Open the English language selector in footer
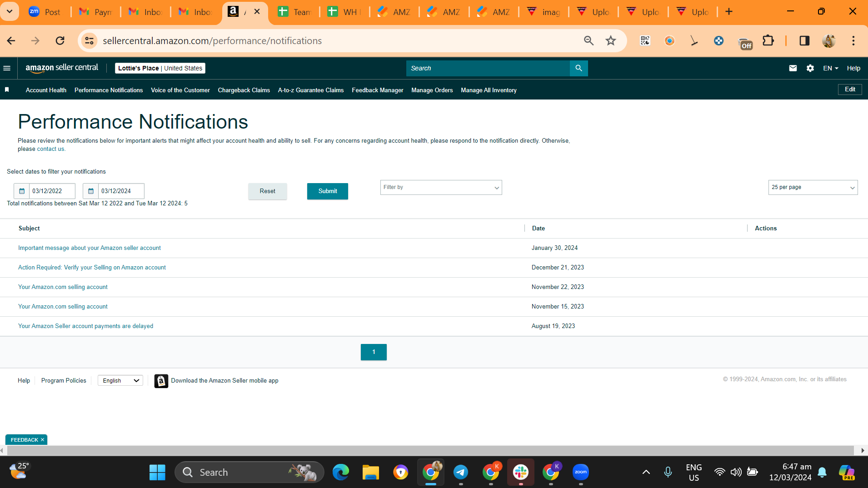The width and height of the screenshot is (868, 488). (x=120, y=381)
